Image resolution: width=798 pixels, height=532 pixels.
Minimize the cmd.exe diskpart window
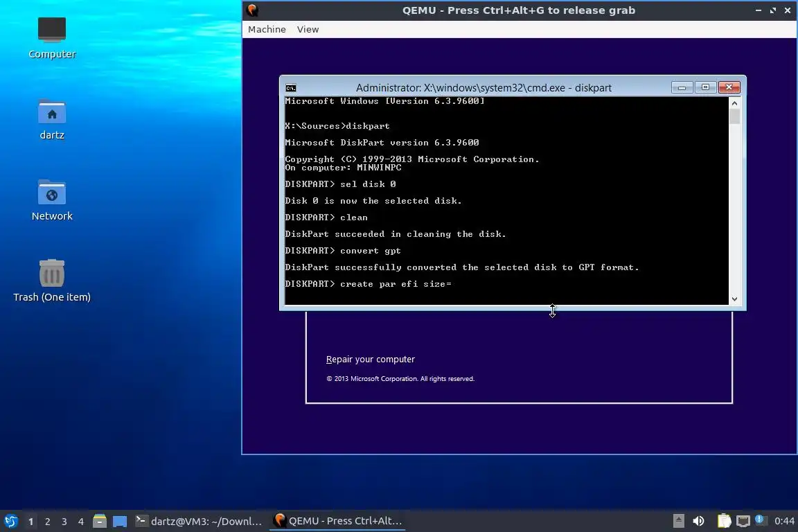[x=682, y=87]
